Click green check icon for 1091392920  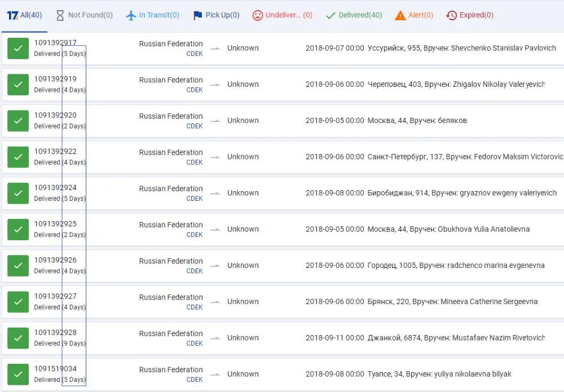point(18,121)
